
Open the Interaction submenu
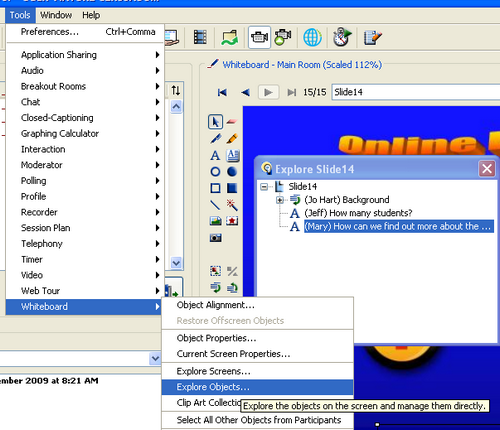(x=85, y=149)
